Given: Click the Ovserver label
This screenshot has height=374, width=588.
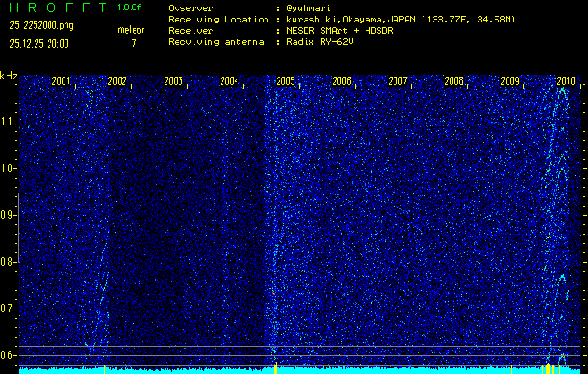Looking at the screenshot, I should (191, 8).
